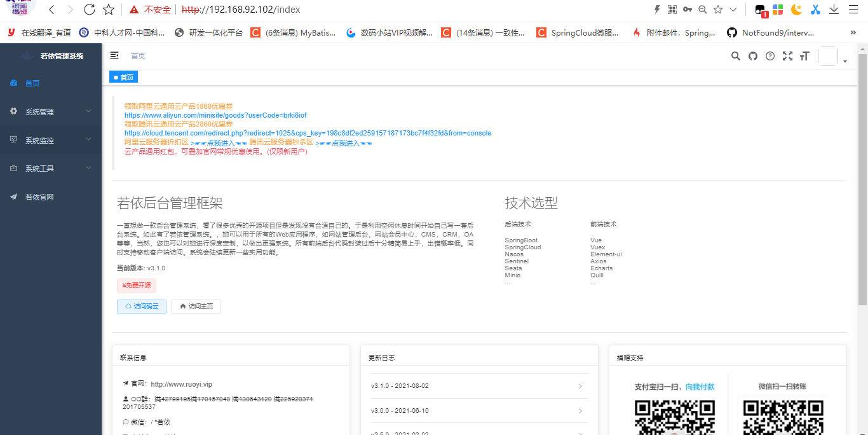Bookmark this page via the star icon

107,10
